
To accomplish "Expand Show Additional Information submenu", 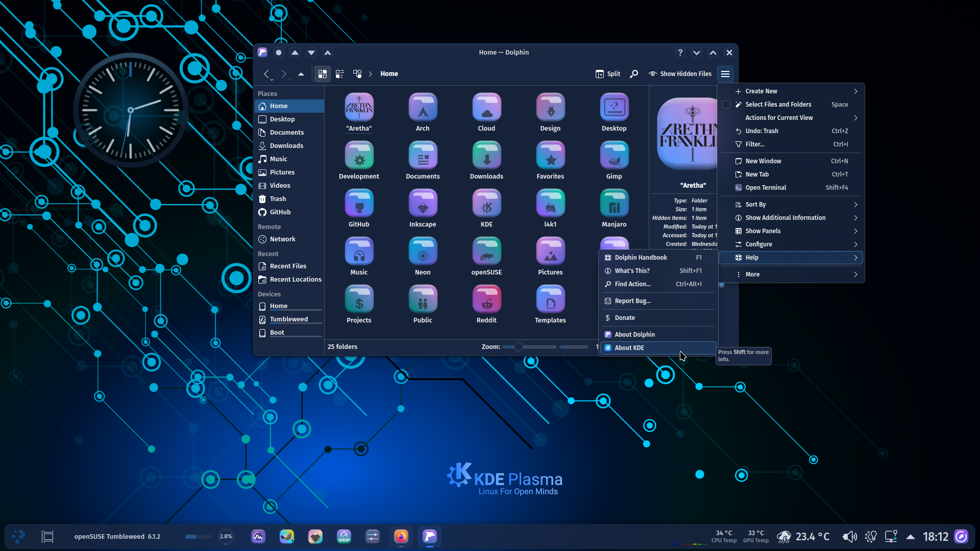I will click(791, 218).
